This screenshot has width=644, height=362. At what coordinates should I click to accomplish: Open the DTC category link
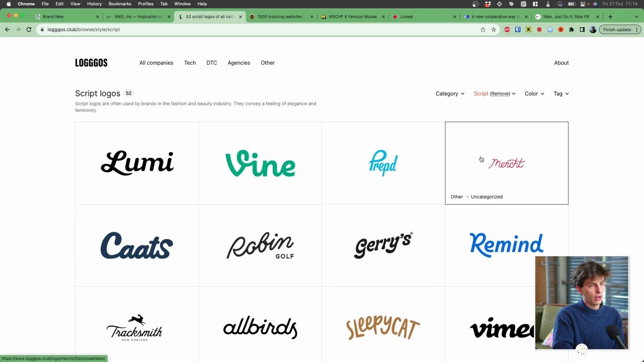pyautogui.click(x=211, y=63)
